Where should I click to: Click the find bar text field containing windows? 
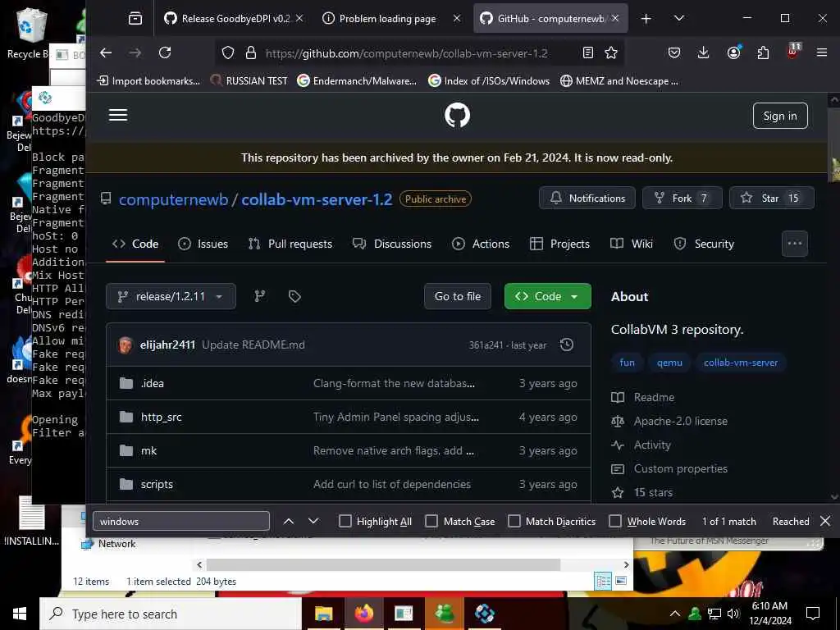[x=181, y=521]
